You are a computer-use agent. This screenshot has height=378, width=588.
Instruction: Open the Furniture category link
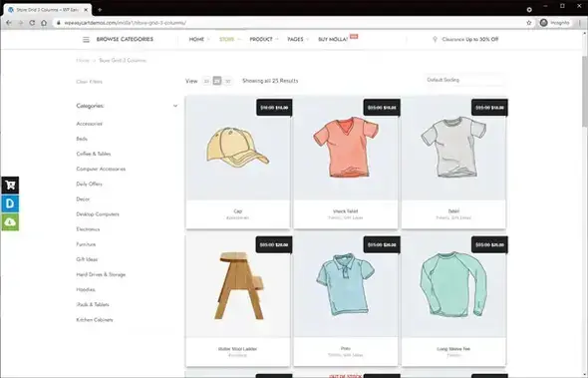[86, 244]
